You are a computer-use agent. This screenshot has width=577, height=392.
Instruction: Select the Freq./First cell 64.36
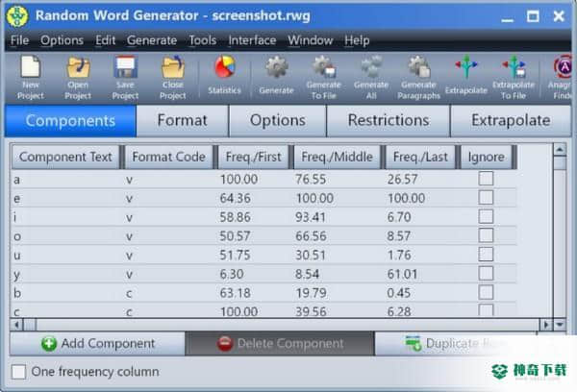click(x=236, y=198)
